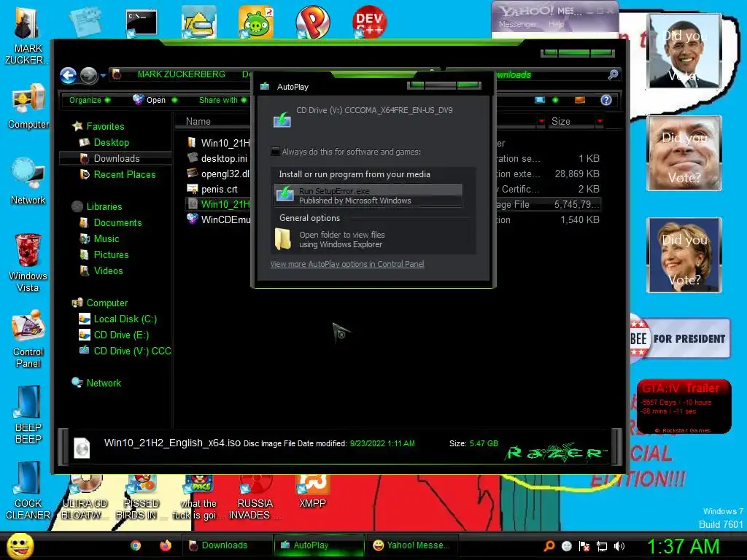Launch Chrome from the taskbar
Image resolution: width=747 pixels, height=560 pixels.
click(136, 545)
